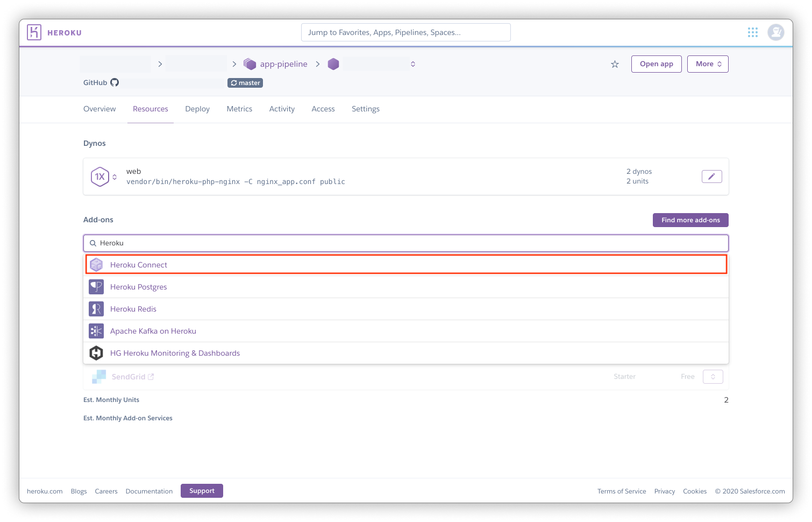This screenshot has height=522, width=812.
Task: Click the Heroku Postgres icon
Action: (96, 287)
